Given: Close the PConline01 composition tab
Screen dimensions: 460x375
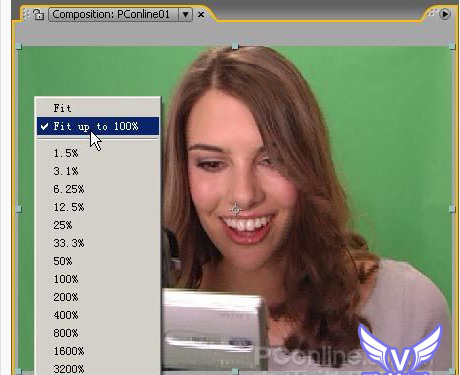Looking at the screenshot, I should [201, 15].
